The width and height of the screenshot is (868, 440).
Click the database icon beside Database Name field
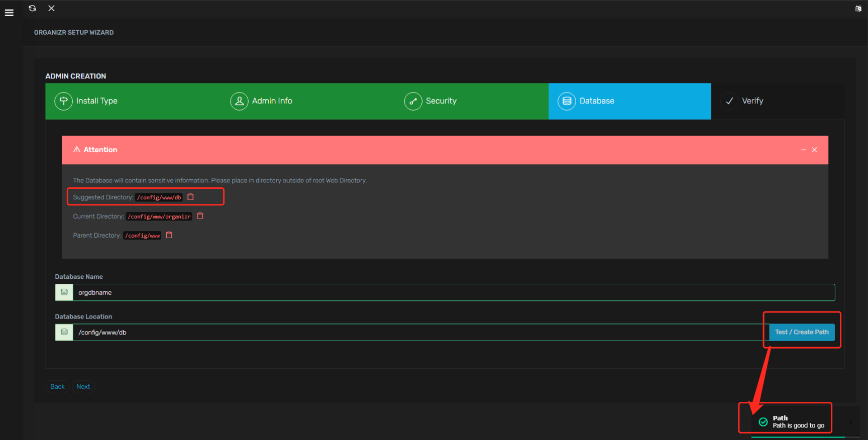point(64,292)
